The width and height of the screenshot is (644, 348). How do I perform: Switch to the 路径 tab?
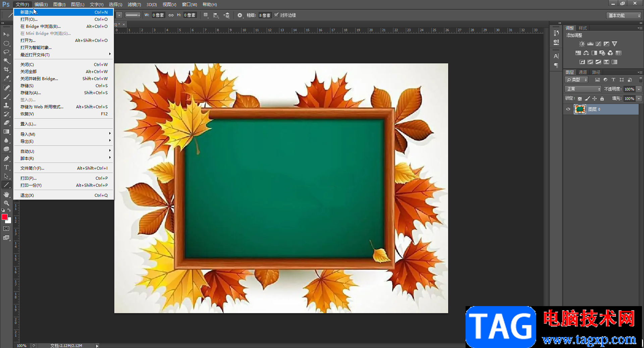[x=596, y=72]
